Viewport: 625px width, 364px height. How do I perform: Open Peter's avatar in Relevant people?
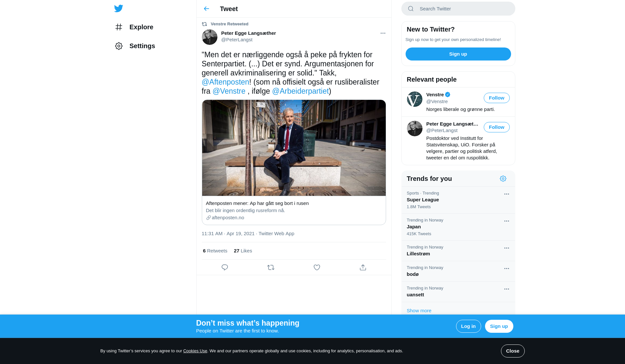pyautogui.click(x=415, y=128)
